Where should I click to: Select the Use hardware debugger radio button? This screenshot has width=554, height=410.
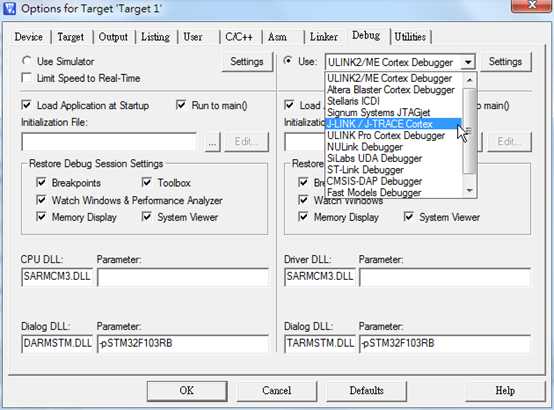(288, 61)
